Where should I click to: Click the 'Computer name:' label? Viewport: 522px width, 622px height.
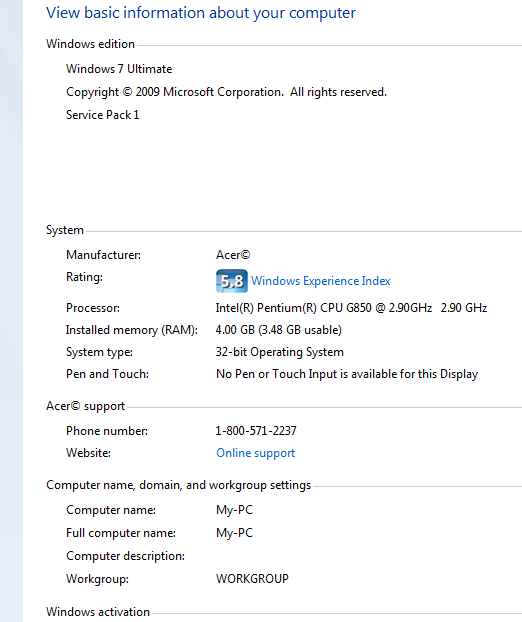click(x=111, y=510)
